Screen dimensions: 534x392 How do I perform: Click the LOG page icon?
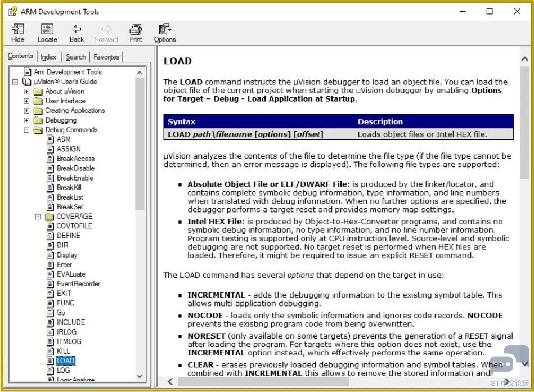(x=51, y=370)
